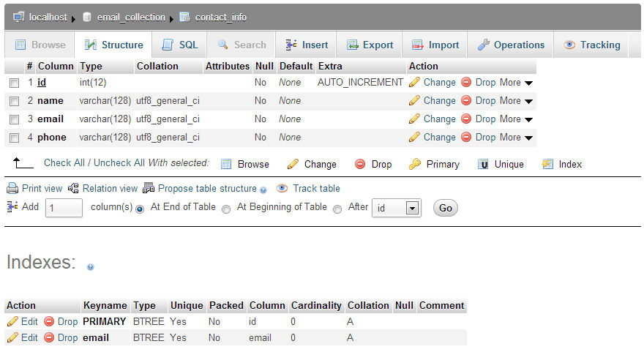Check the checkbox for the id column
644x352 pixels.
coord(14,83)
